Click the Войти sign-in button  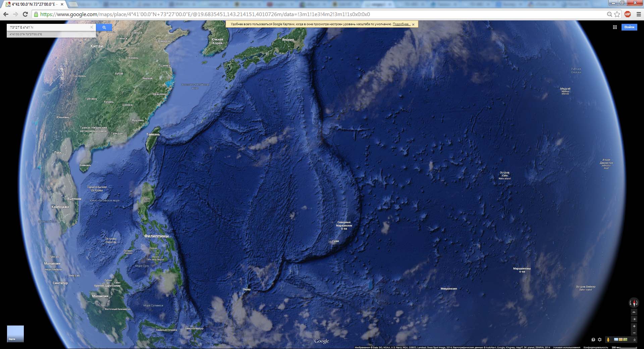pyautogui.click(x=629, y=27)
